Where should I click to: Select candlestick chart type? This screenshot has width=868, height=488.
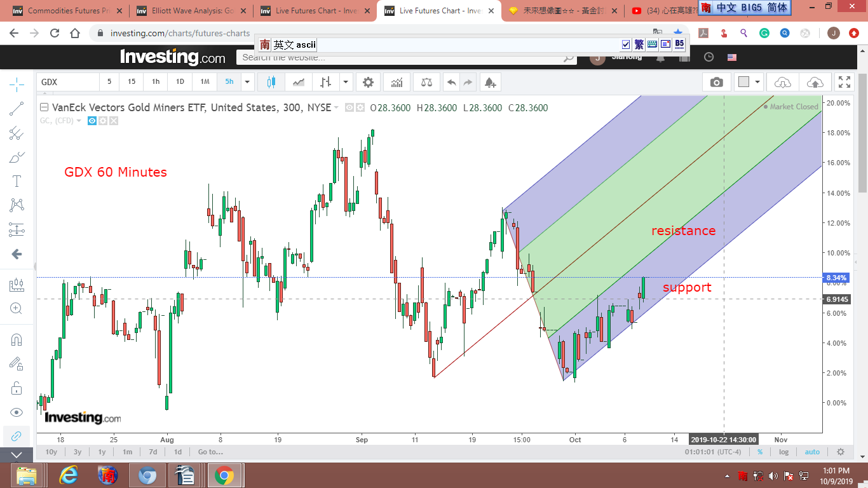tap(271, 82)
